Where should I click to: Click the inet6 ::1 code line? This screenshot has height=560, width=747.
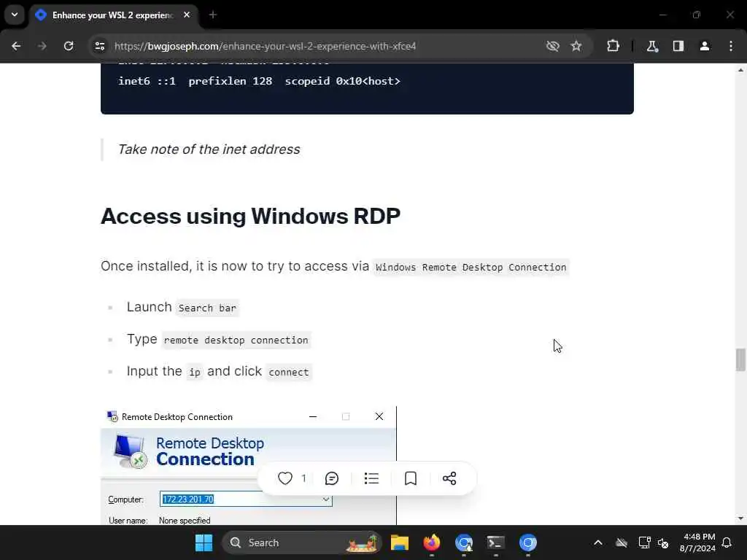(x=259, y=81)
